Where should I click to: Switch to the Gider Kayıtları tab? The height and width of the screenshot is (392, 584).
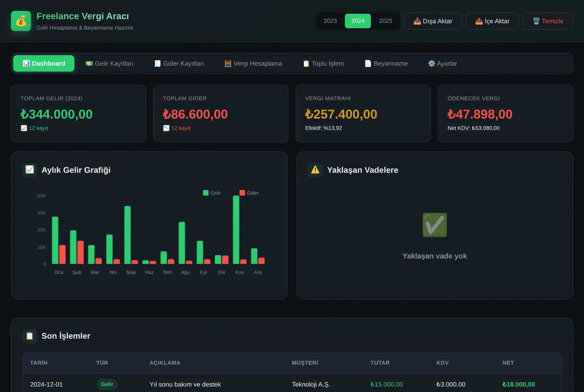point(179,63)
